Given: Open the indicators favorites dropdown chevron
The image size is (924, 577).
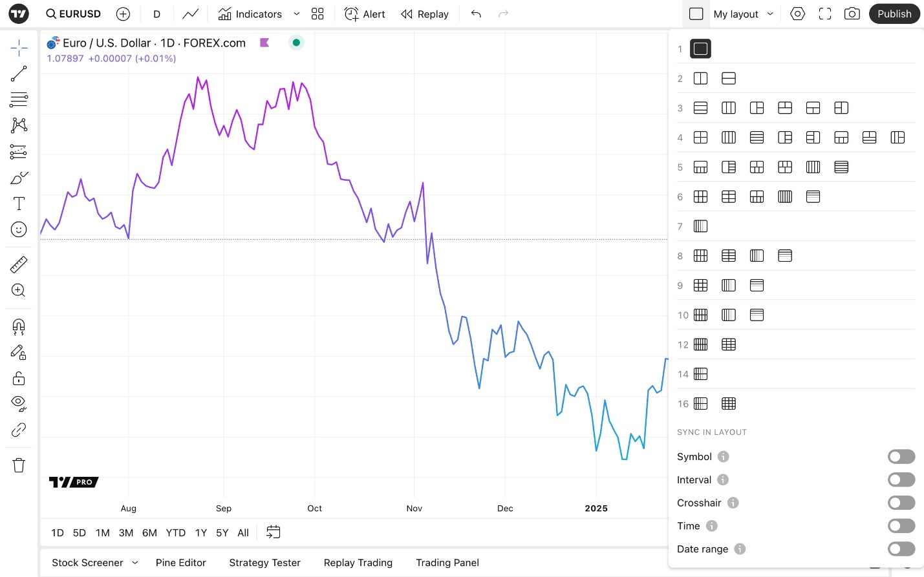Looking at the screenshot, I should (297, 14).
